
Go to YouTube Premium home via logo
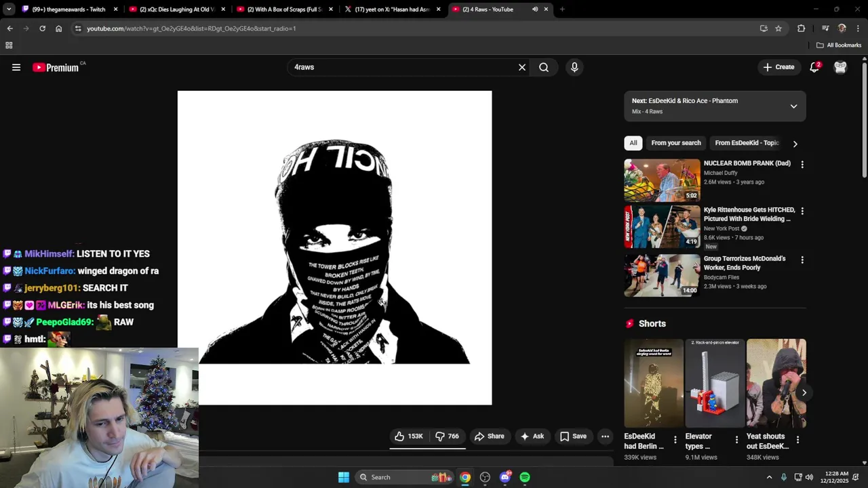(x=56, y=67)
